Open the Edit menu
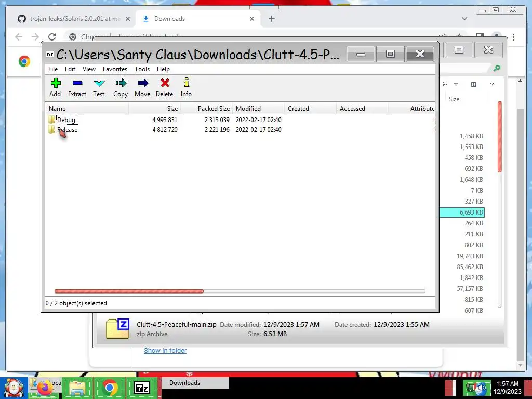Screen dimensions: 532x399 (70, 69)
